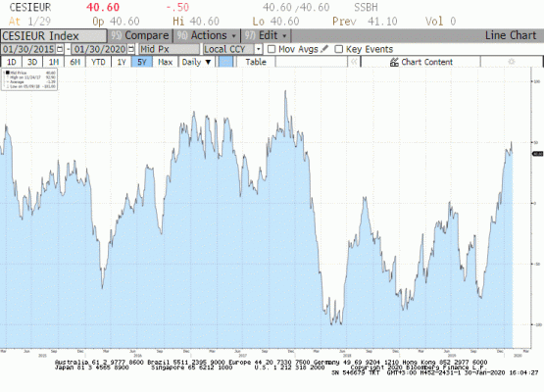Click the Mov Avgs pencil edit icon

324,49
